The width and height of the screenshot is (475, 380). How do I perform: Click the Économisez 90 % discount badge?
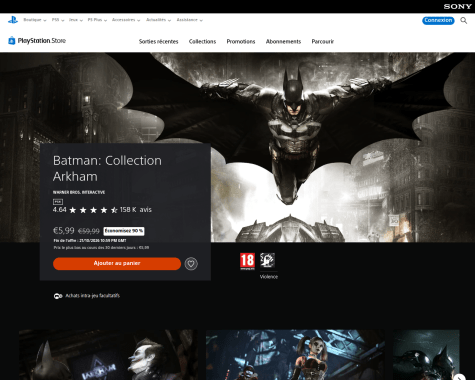[124, 231]
